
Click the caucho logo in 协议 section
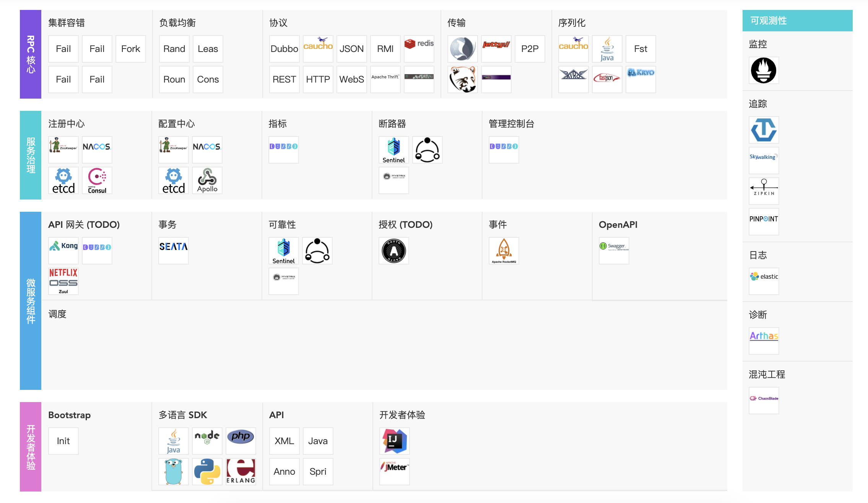coord(318,49)
